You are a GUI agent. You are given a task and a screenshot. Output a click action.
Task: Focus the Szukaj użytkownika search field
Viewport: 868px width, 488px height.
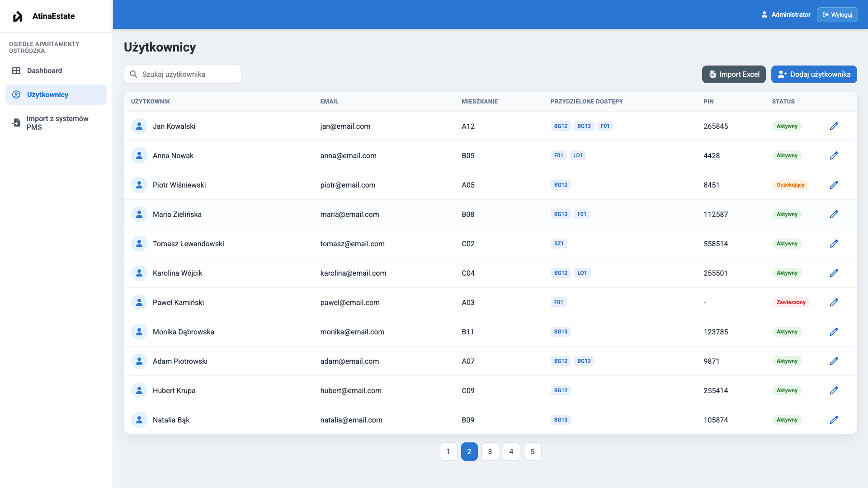190,74
